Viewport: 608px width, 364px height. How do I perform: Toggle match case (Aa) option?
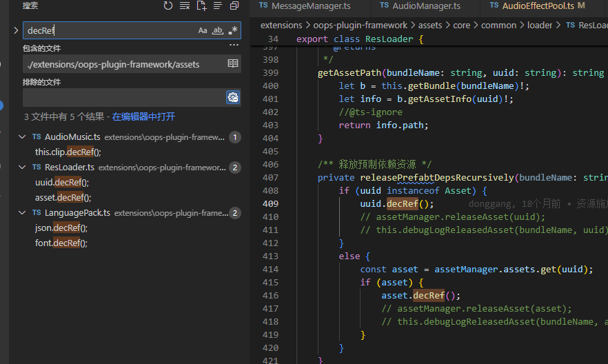click(x=203, y=30)
